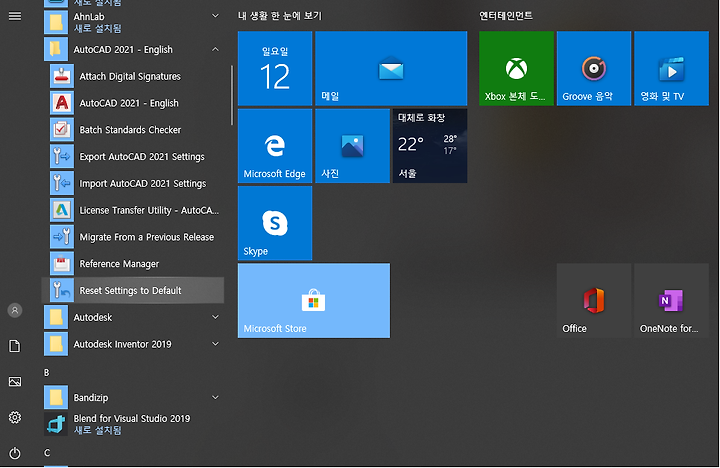
Task: Open Export AutoCAD 2021 Settings icon
Action: pos(62,157)
